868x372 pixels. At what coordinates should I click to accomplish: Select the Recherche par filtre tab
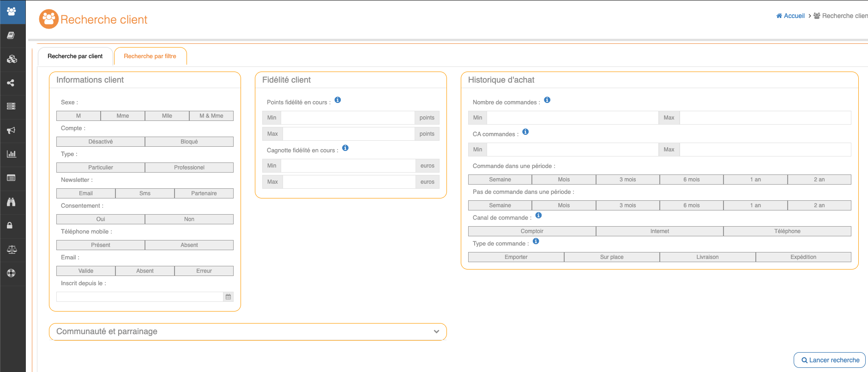pos(150,56)
